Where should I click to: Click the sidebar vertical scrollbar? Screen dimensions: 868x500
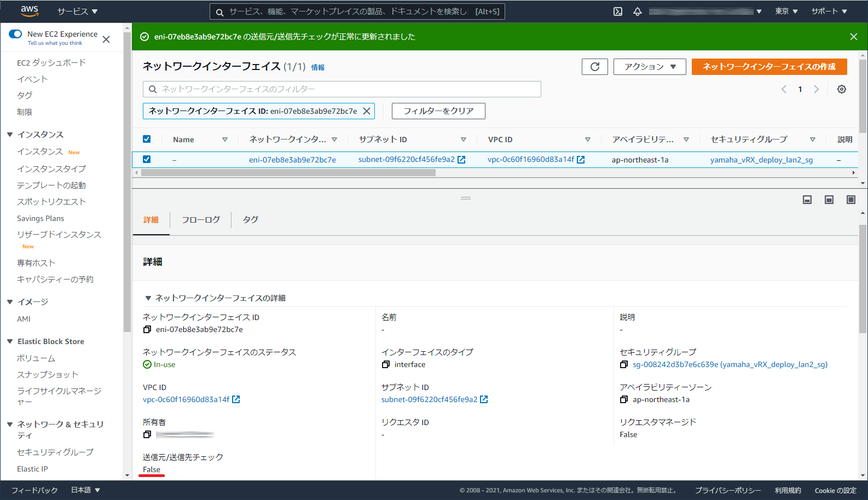(127, 182)
